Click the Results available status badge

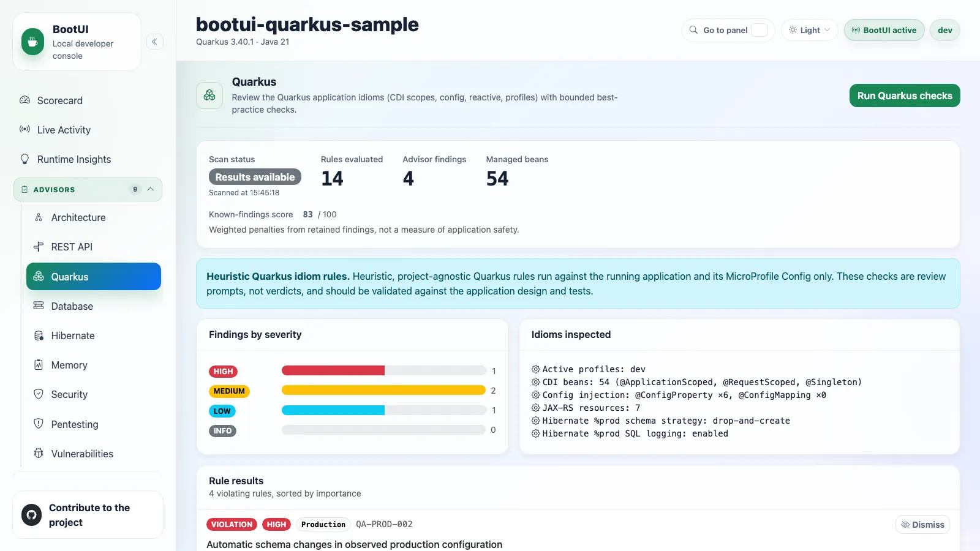pyautogui.click(x=255, y=177)
